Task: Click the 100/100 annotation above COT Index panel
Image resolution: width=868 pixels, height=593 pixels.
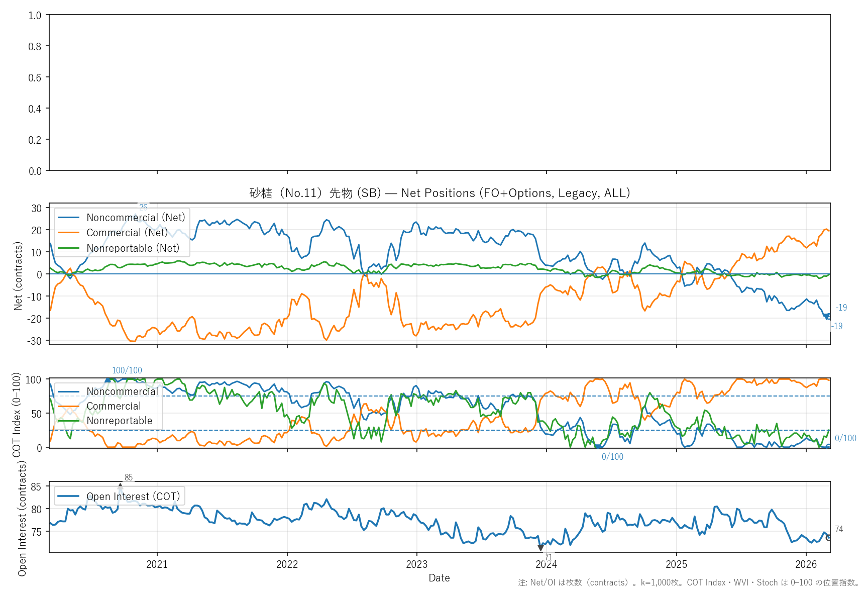Action: tap(127, 370)
